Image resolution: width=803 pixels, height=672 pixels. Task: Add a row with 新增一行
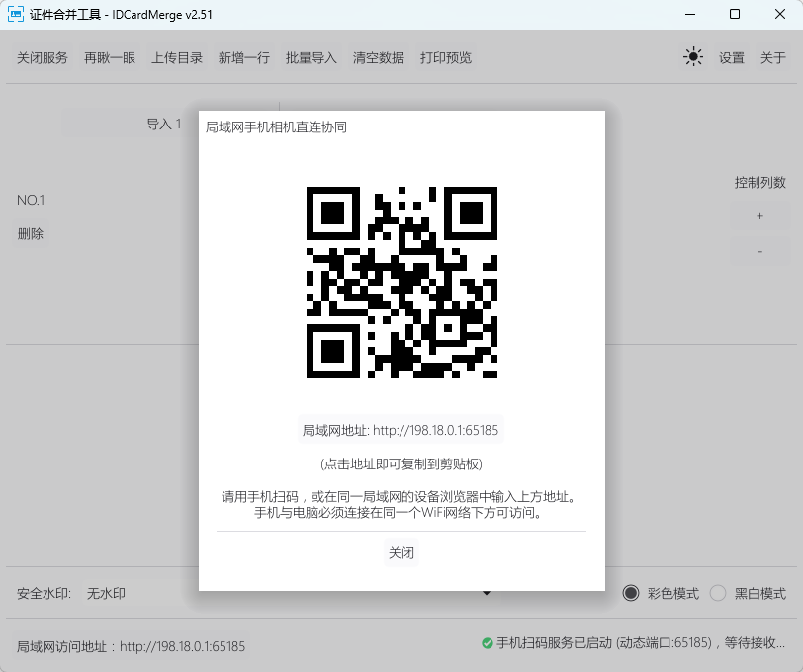[243, 58]
